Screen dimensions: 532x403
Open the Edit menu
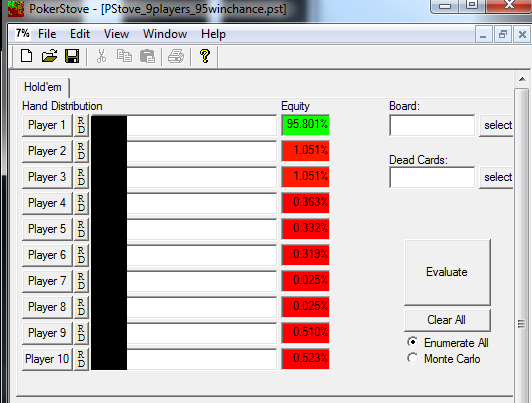(x=80, y=34)
